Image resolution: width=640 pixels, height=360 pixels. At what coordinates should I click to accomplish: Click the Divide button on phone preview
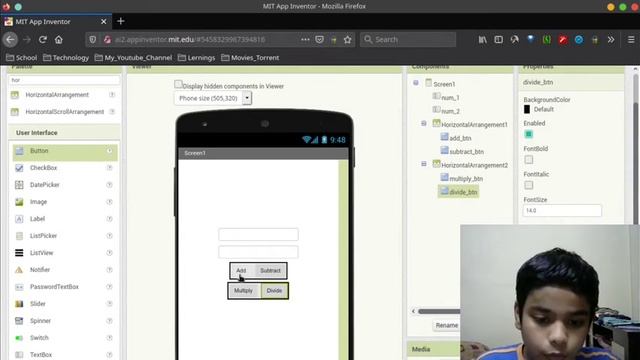pyautogui.click(x=274, y=291)
